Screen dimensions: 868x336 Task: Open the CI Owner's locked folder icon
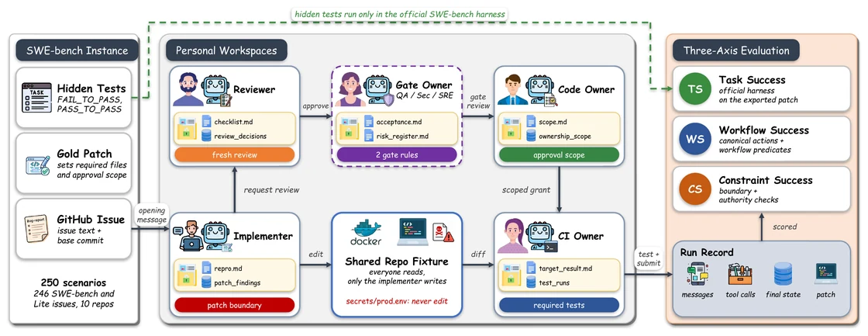point(511,275)
